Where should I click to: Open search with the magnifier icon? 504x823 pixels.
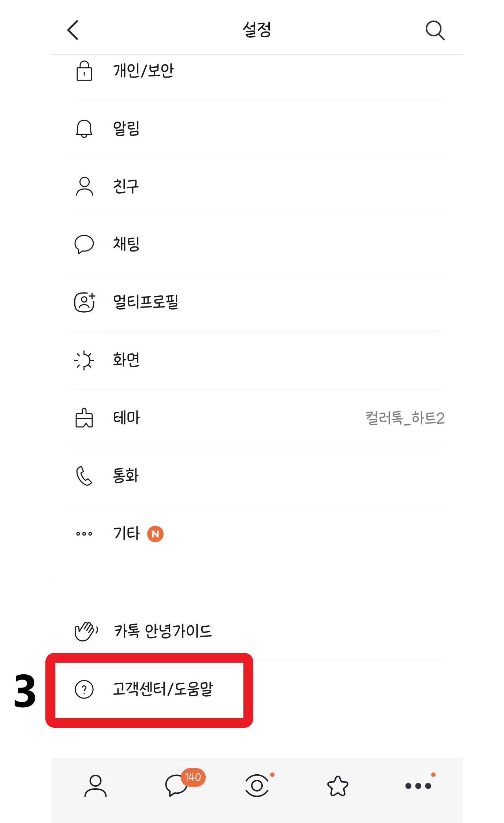click(x=435, y=30)
